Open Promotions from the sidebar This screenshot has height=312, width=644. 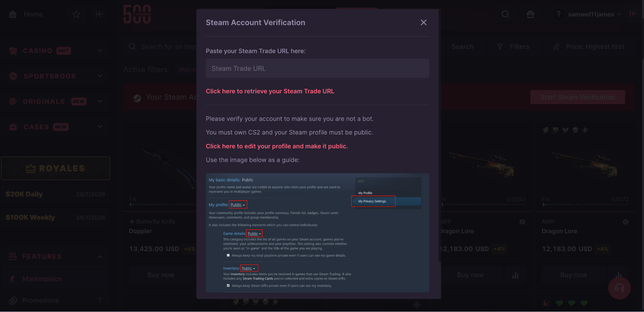[x=41, y=300]
